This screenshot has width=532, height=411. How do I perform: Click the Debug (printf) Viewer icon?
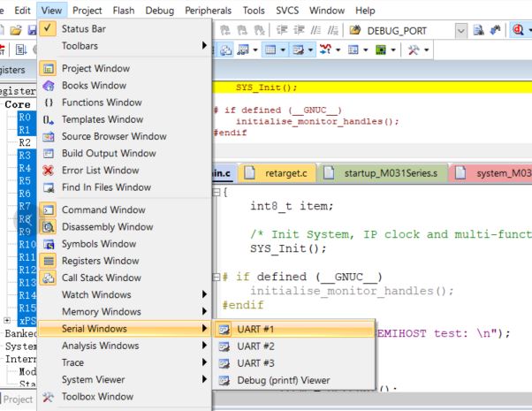(224, 380)
